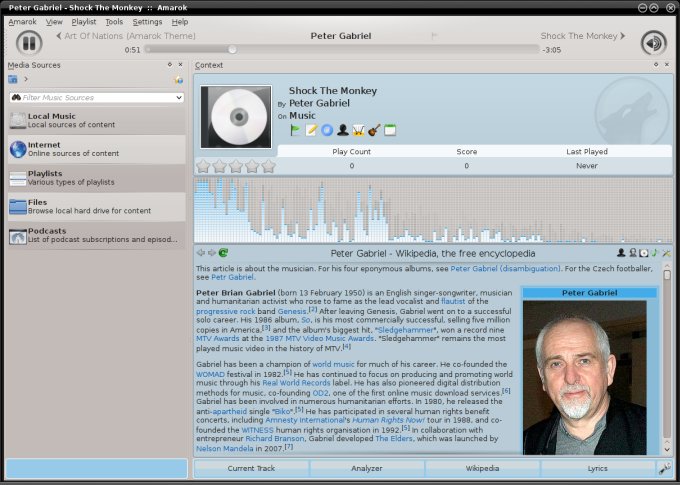The width and height of the screenshot is (680, 485).
Task: Click the album cover CD thumbnail
Action: tap(236, 117)
